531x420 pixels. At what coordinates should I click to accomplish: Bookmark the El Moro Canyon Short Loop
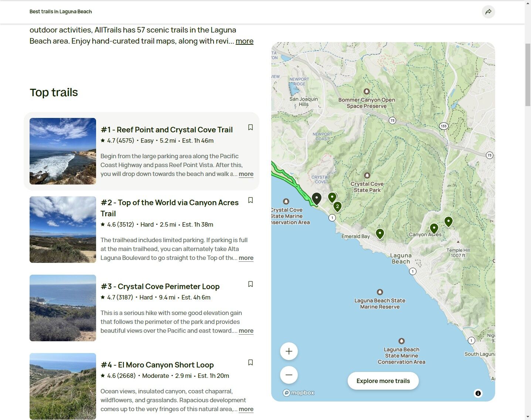pyautogui.click(x=250, y=362)
